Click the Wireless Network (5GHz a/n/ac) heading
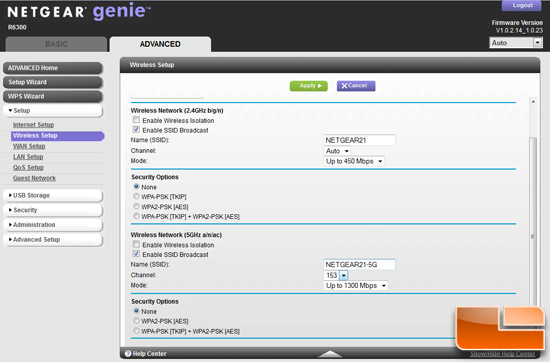Image resolution: width=550 pixels, height=362 pixels. point(176,235)
